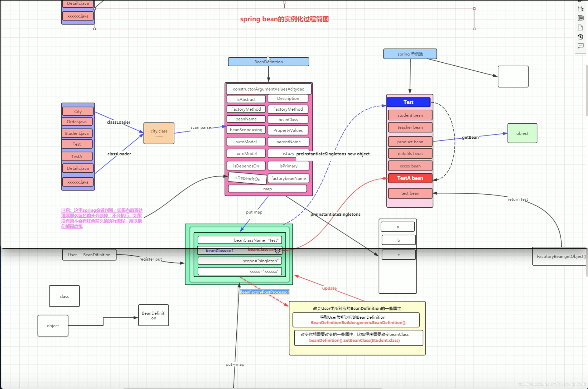Select the xxxxx="xxxxxx" row

(240, 271)
